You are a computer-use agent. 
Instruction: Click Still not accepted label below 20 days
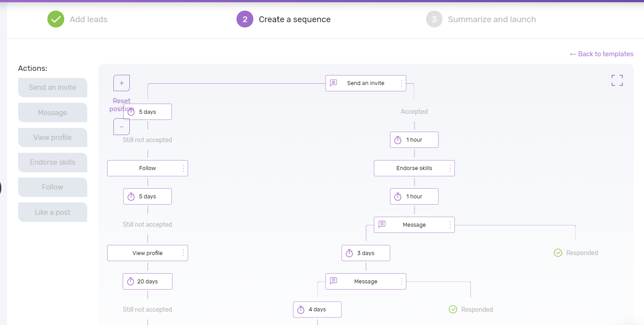coord(147,310)
